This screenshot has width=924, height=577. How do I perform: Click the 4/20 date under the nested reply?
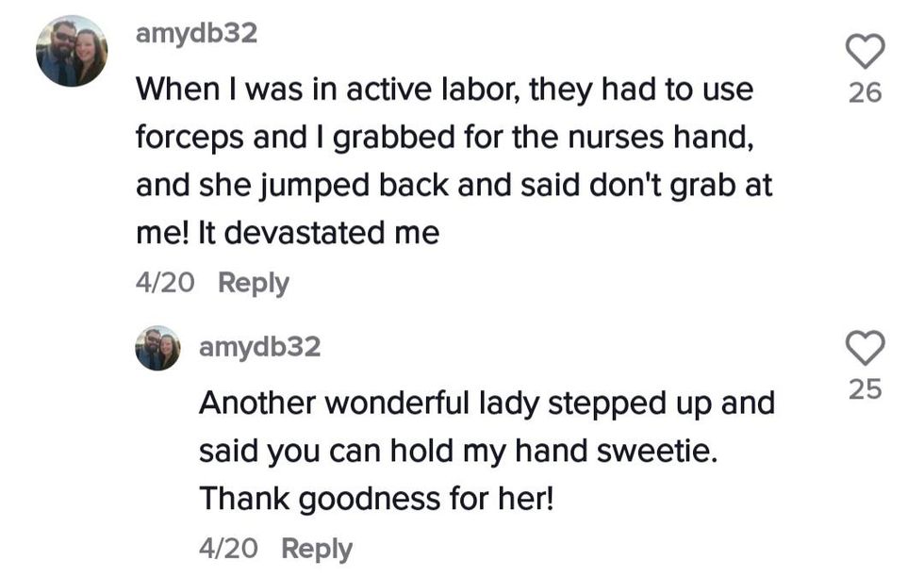pos(228,549)
